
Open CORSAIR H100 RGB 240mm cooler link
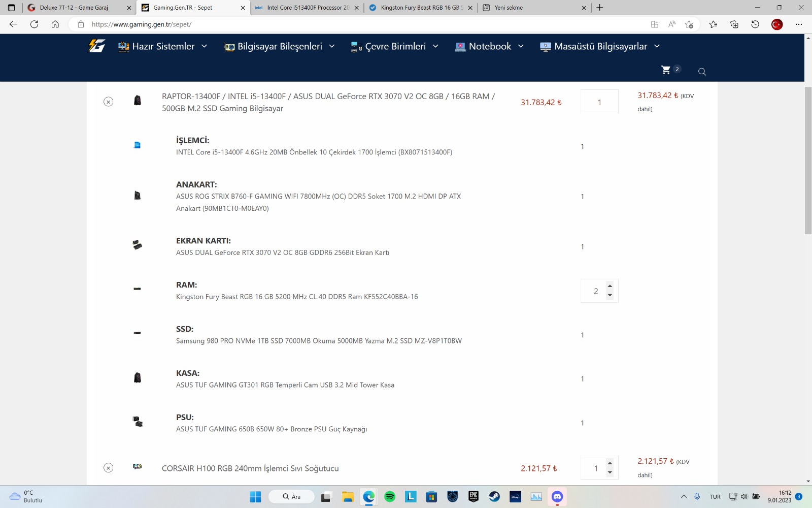pos(250,468)
